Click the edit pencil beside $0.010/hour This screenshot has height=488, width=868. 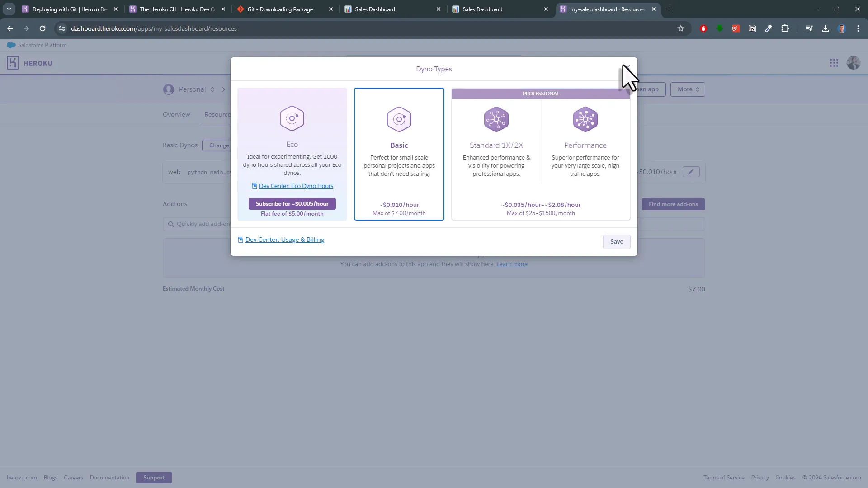pos(692,172)
